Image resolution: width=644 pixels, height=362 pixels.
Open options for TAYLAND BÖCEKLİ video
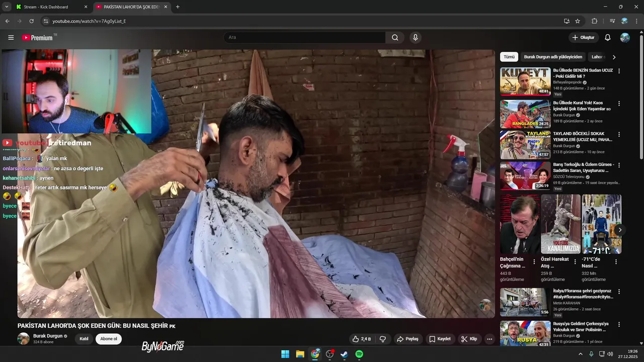[619, 135]
